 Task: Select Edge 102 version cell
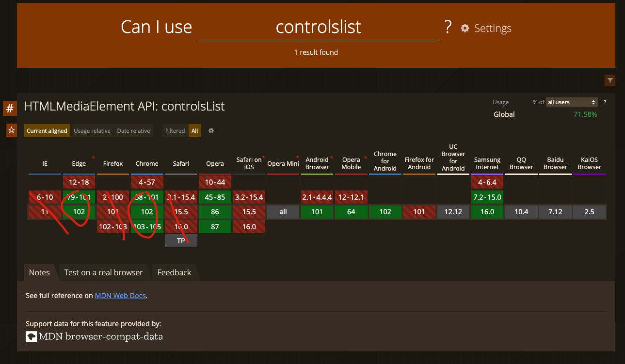coord(79,212)
